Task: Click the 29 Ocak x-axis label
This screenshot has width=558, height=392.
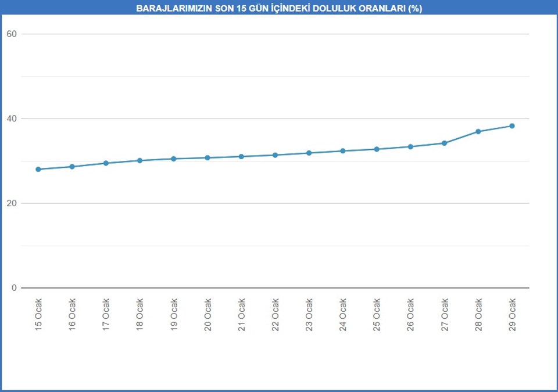Action: click(x=512, y=315)
